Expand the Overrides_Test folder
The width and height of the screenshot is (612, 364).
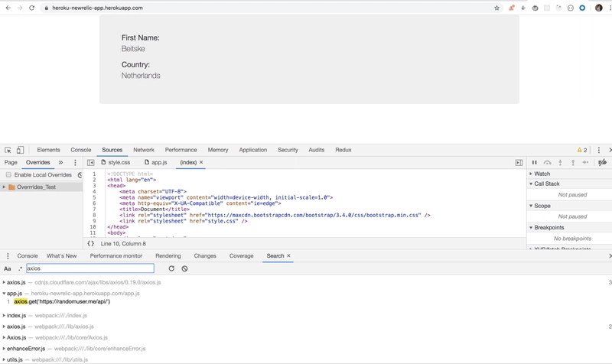[x=4, y=187]
